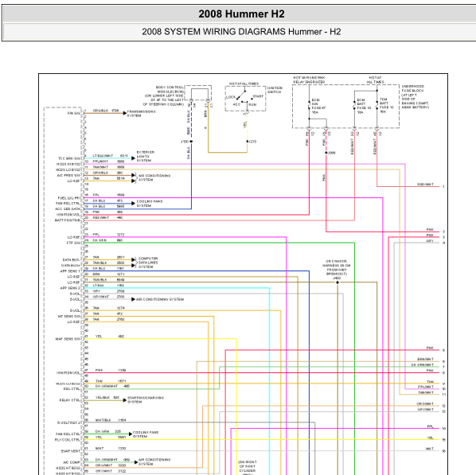Click the green FTP SIG wire line

pyautogui.click(x=219, y=243)
